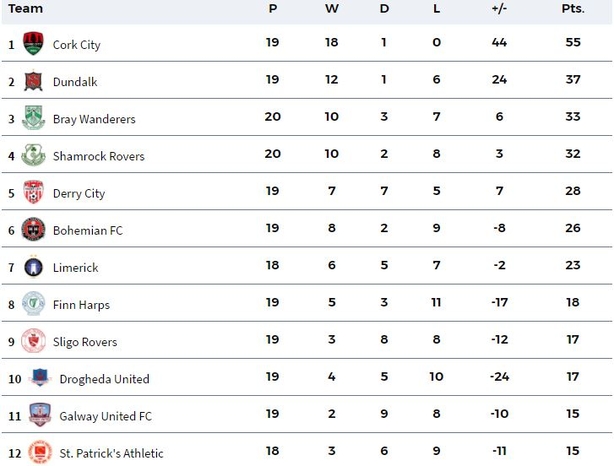Open the Cork City team link

pyautogui.click(x=77, y=45)
